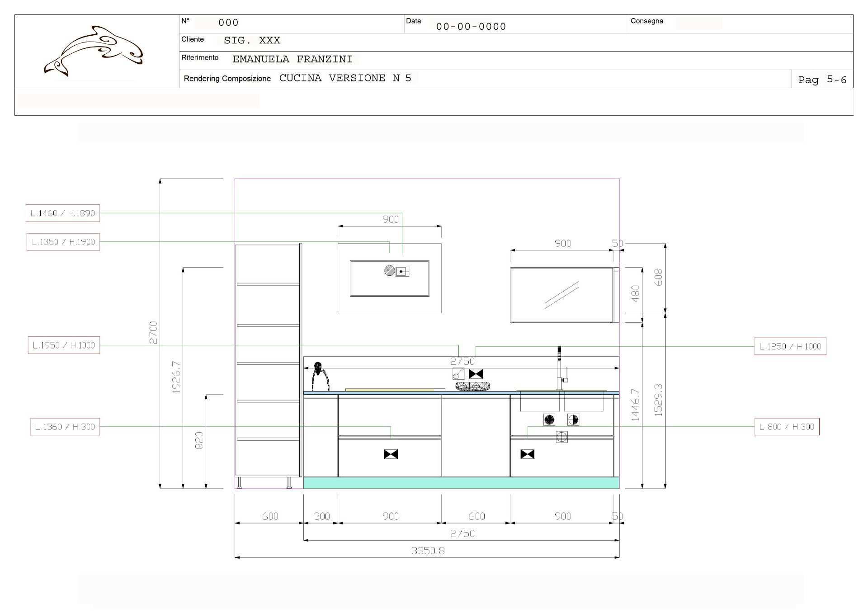Click the SIG. XXX client name

(252, 40)
